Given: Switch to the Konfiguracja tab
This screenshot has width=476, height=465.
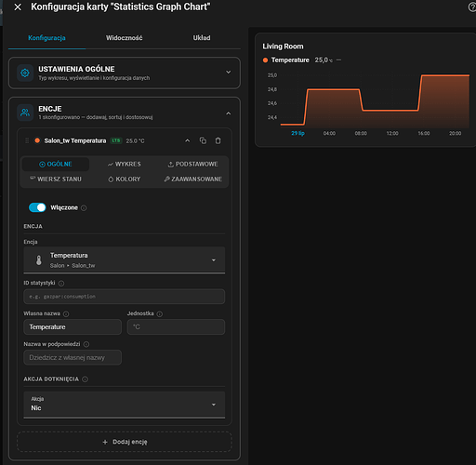Looking at the screenshot, I should [x=46, y=38].
